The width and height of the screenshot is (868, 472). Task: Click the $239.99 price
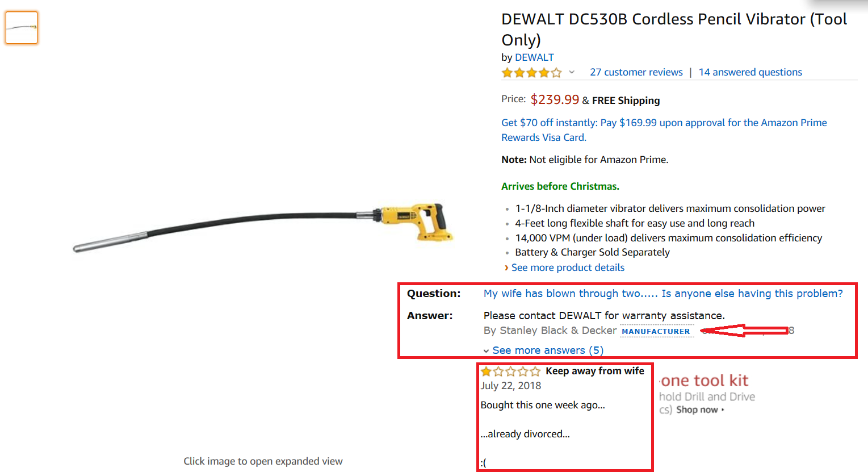click(555, 100)
